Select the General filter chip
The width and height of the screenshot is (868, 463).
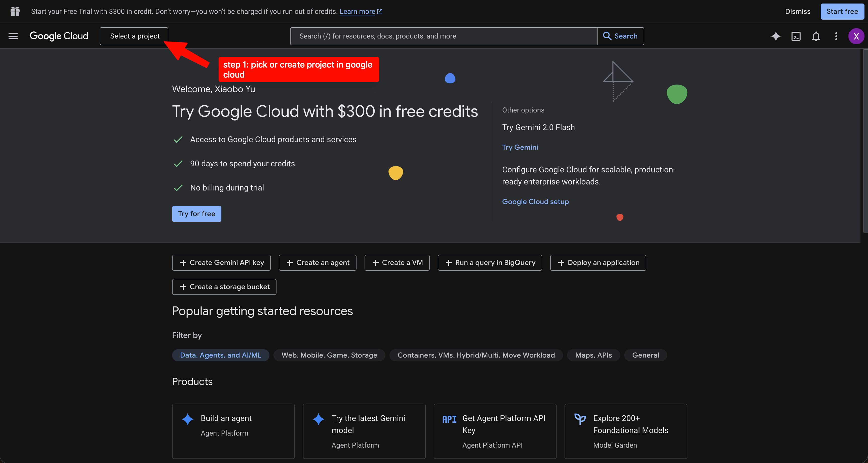pyautogui.click(x=646, y=355)
